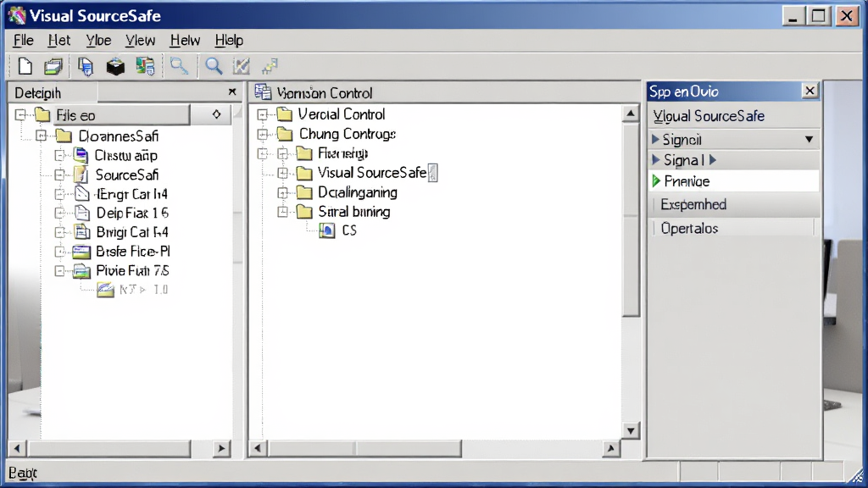Expand the Visual SourceSafe folder node
Viewport: 868px width, 488px height.
point(283,173)
